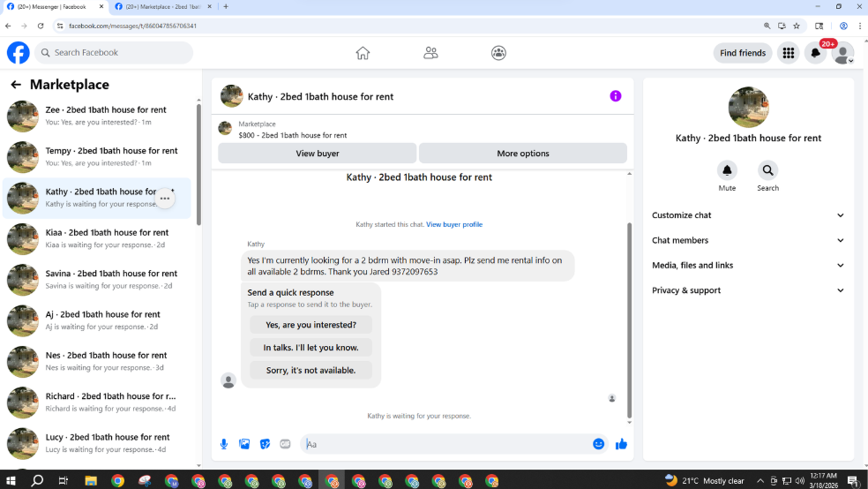Open File Explorer from the taskbar
The image size is (868, 489).
pyautogui.click(x=90, y=480)
